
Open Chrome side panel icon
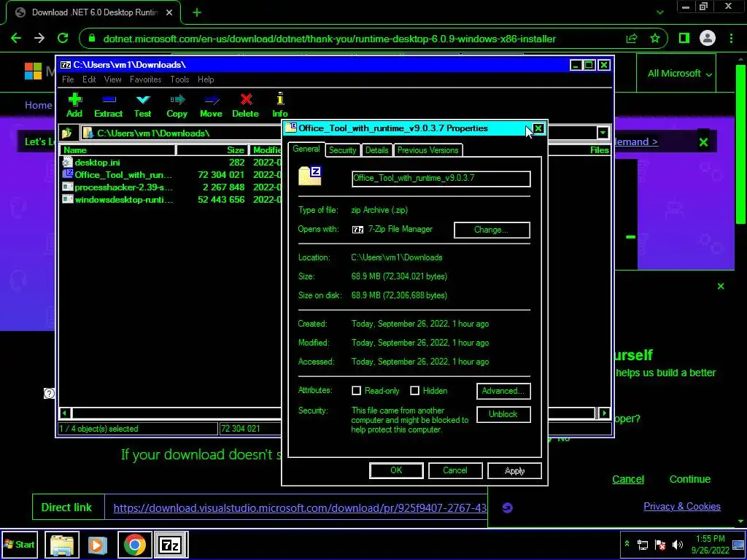click(684, 39)
